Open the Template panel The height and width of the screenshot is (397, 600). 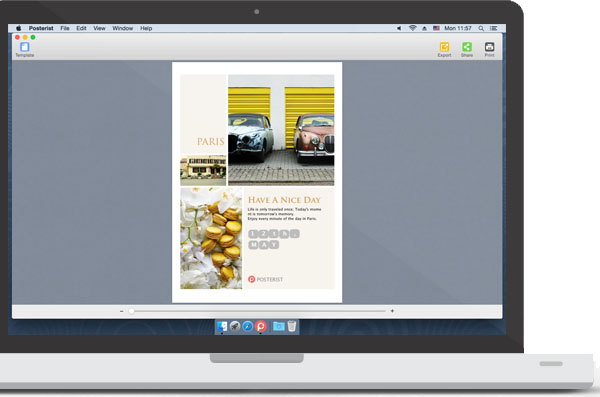tap(24, 49)
